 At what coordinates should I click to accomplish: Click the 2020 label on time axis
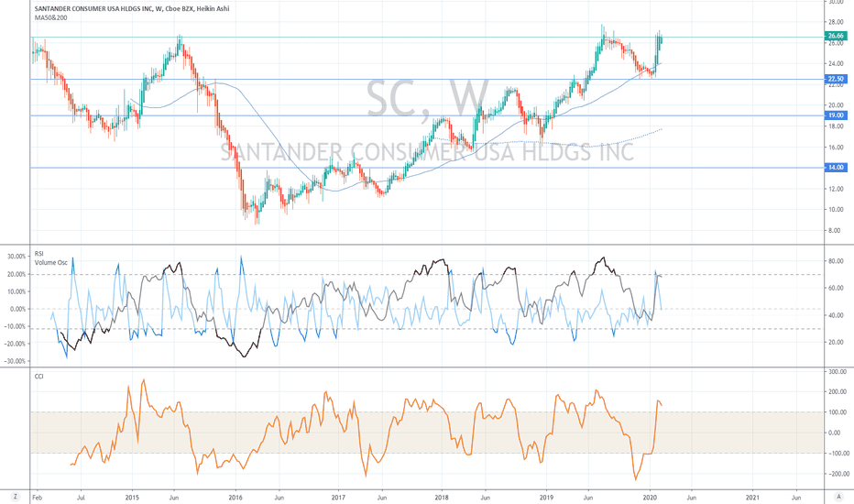650,498
